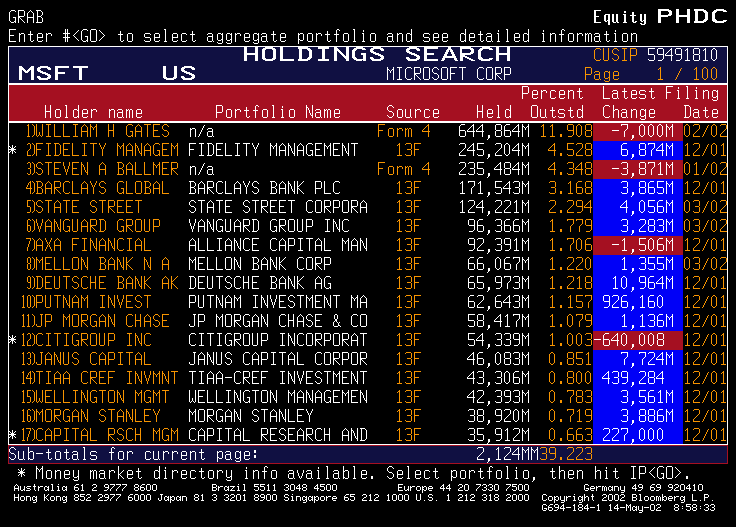Screen dimensions: 736x527
Task: Select holder row 4 Barclays Global
Action: coord(368,188)
